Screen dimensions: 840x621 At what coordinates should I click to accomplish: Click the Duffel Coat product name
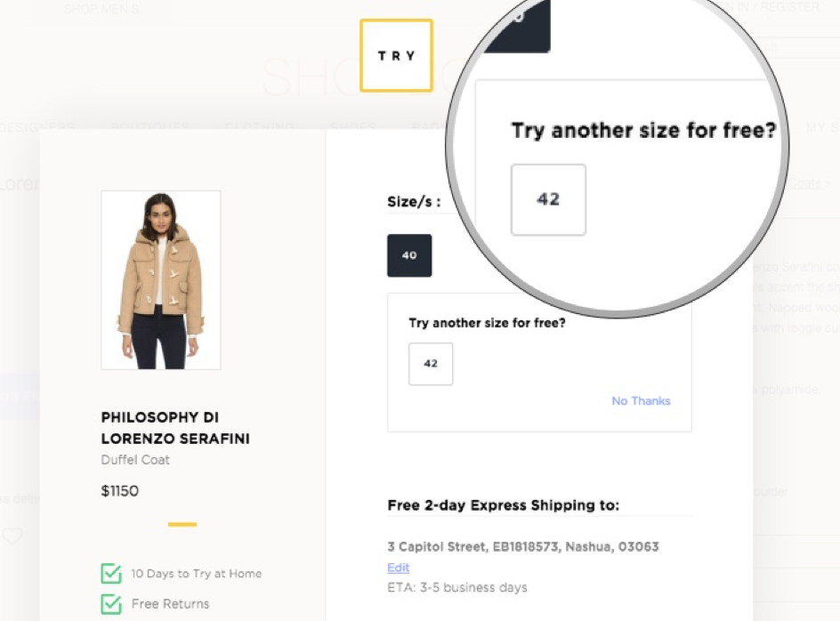(x=135, y=460)
